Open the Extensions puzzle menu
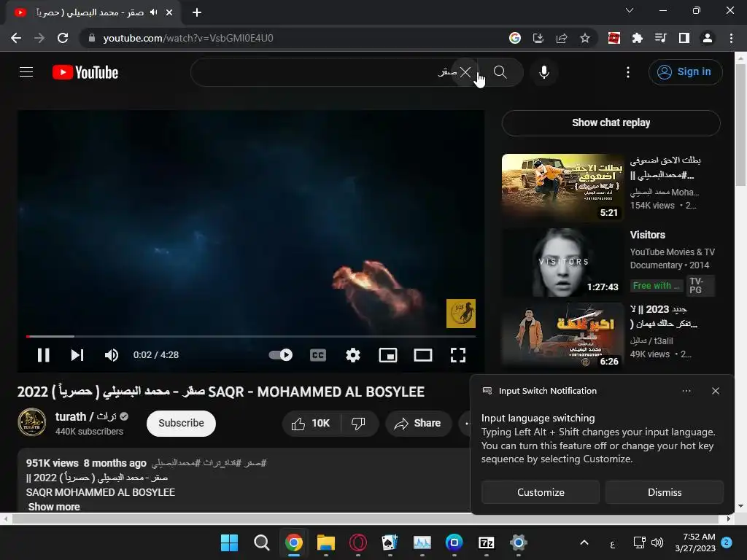The width and height of the screenshot is (747, 560). tap(638, 38)
